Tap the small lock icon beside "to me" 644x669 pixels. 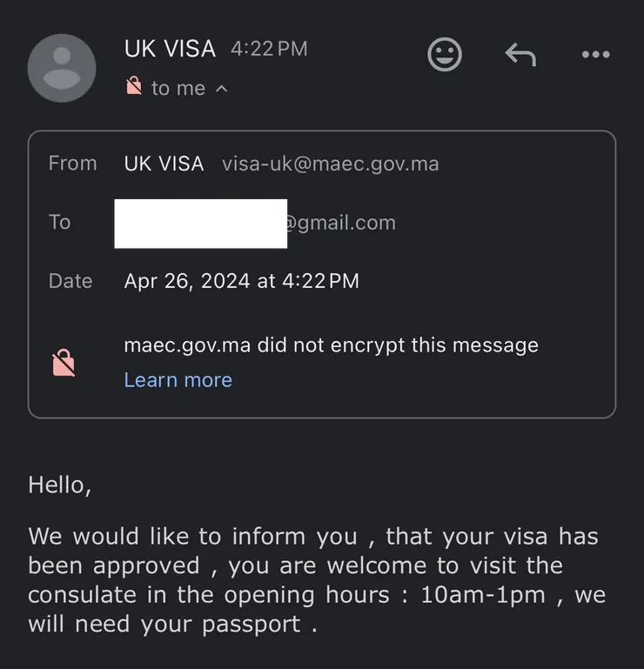pos(134,87)
